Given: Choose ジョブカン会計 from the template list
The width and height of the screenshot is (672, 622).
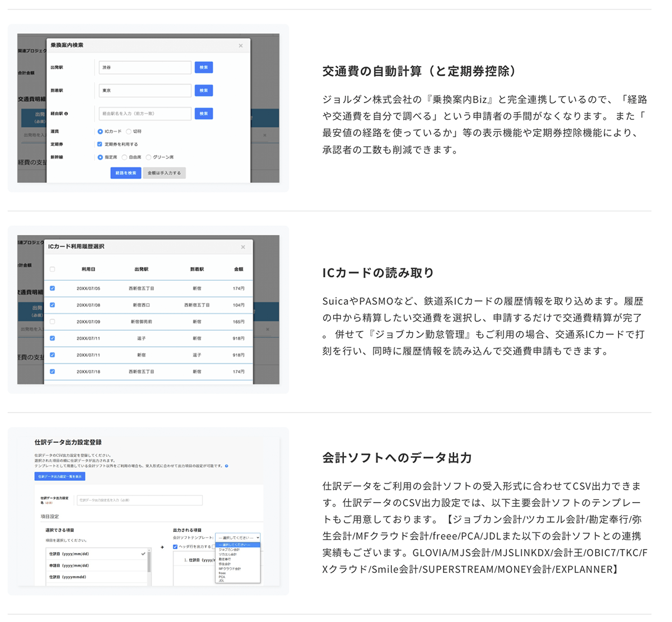Looking at the screenshot, I should click(x=229, y=550).
